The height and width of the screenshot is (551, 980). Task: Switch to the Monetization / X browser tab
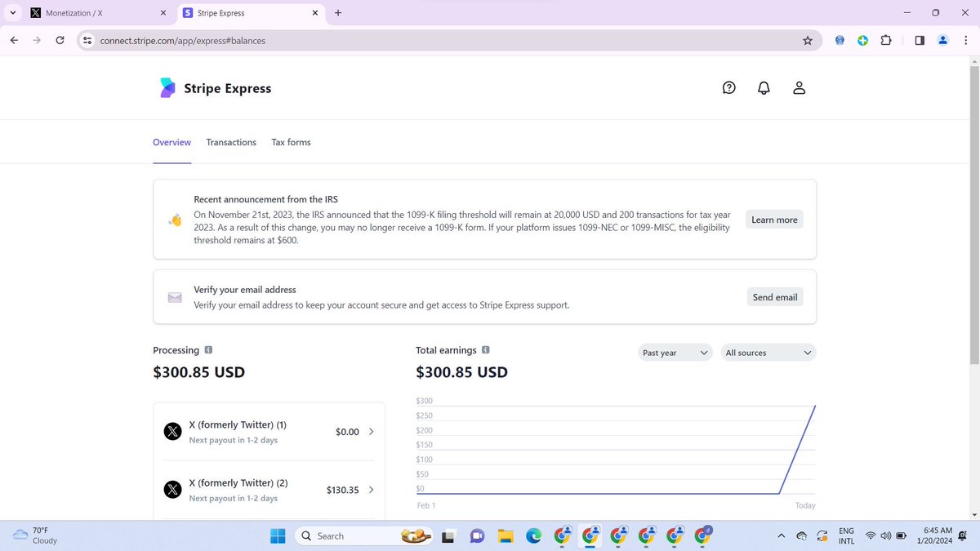(98, 13)
